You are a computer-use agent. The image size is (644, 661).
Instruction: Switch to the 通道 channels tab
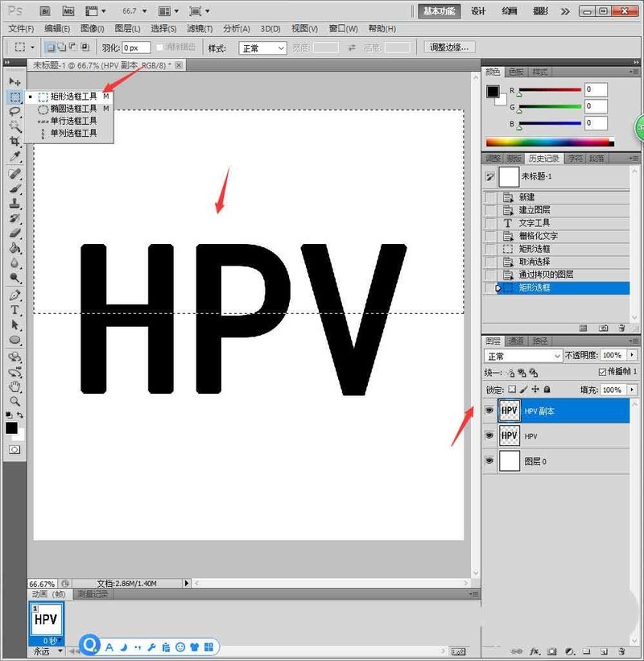(517, 341)
